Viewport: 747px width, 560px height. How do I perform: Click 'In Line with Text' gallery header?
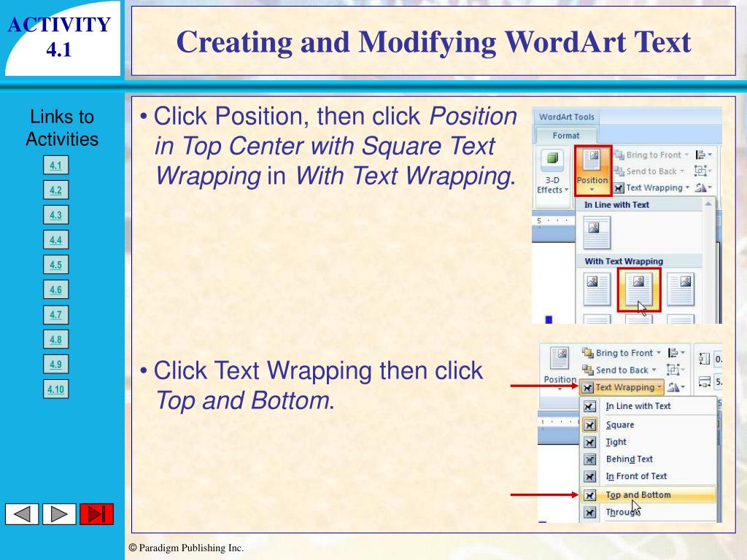click(x=616, y=205)
